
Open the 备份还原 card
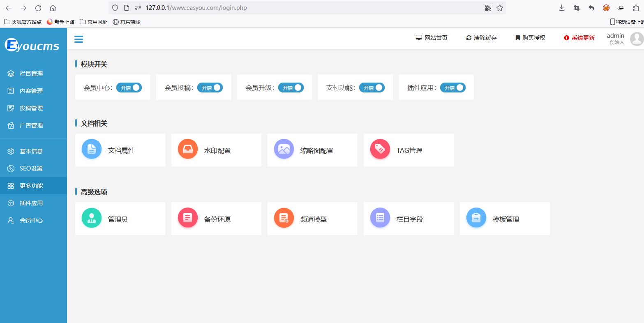point(216,219)
